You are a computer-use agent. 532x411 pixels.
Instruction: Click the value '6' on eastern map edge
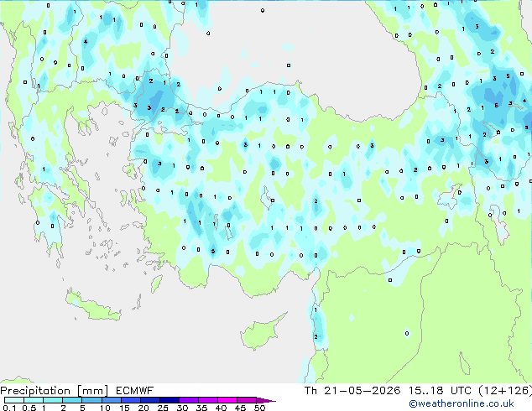[497, 106]
